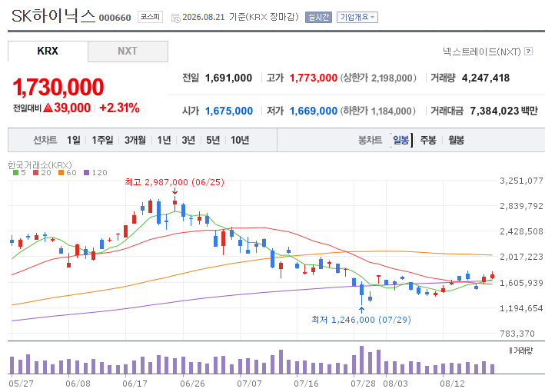Image resolution: width=545 pixels, height=392 pixels.
Task: Click the 실시간 real-time button
Action: (318, 17)
